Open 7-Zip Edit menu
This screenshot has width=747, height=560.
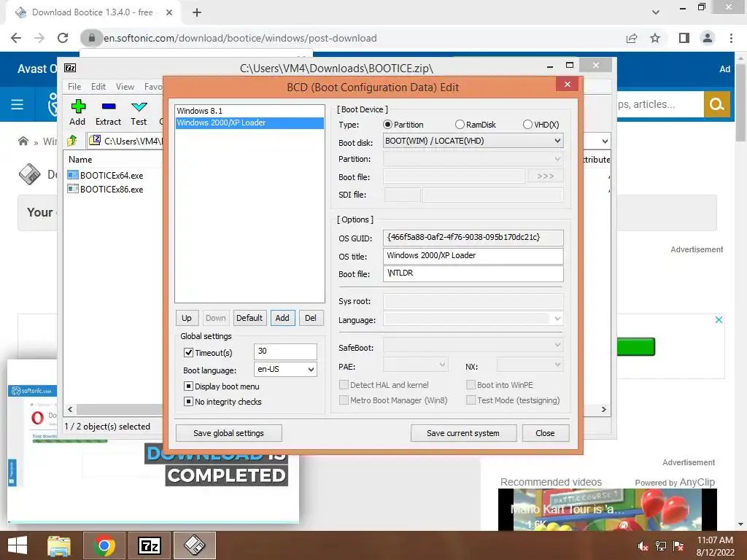[x=98, y=87]
